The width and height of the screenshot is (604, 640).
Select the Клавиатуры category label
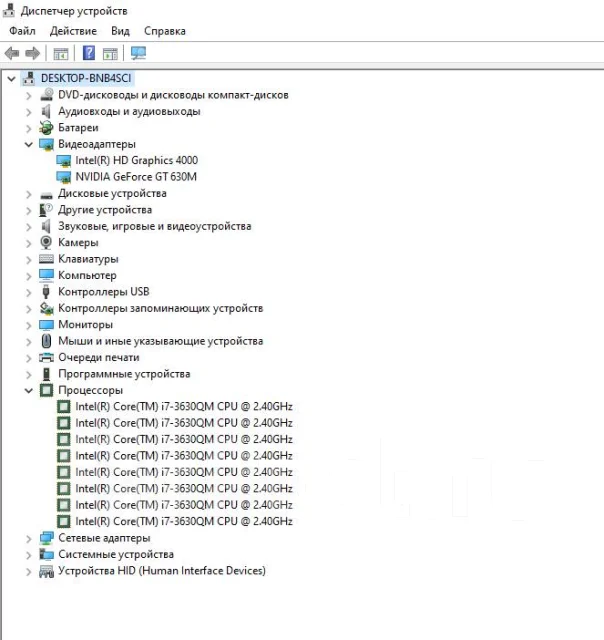pyautogui.click(x=88, y=259)
